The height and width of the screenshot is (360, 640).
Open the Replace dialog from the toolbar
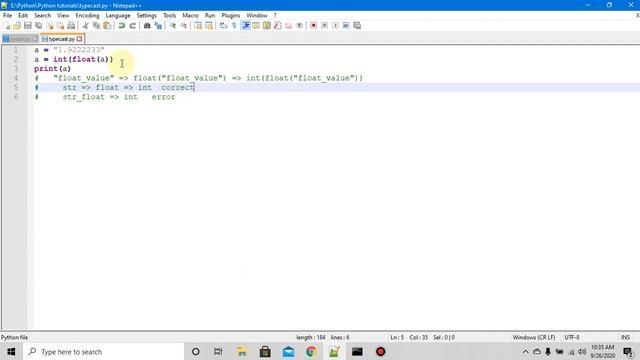click(x=158, y=26)
